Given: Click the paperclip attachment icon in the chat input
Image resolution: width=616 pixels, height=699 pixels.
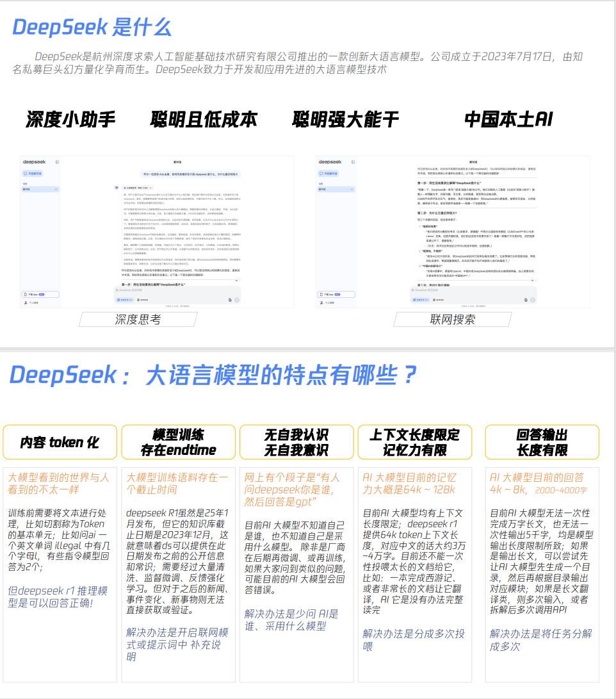Looking at the screenshot, I should pyautogui.click(x=231, y=300).
